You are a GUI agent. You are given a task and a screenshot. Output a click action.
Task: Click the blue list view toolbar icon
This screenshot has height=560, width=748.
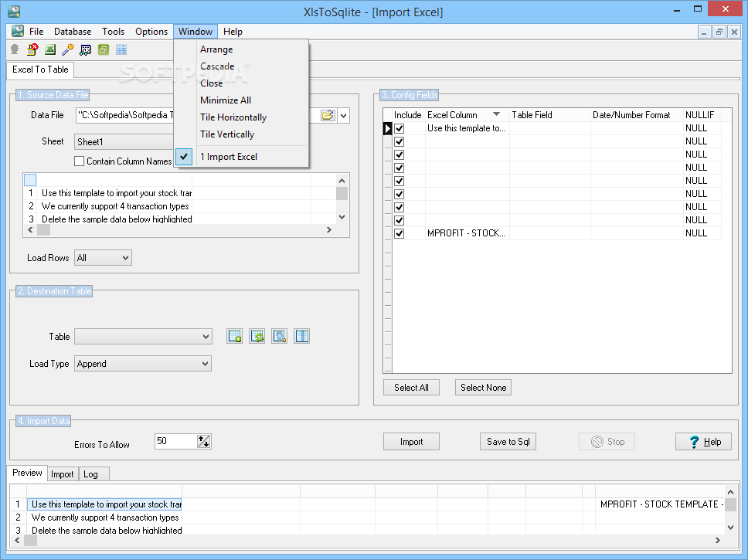(121, 49)
